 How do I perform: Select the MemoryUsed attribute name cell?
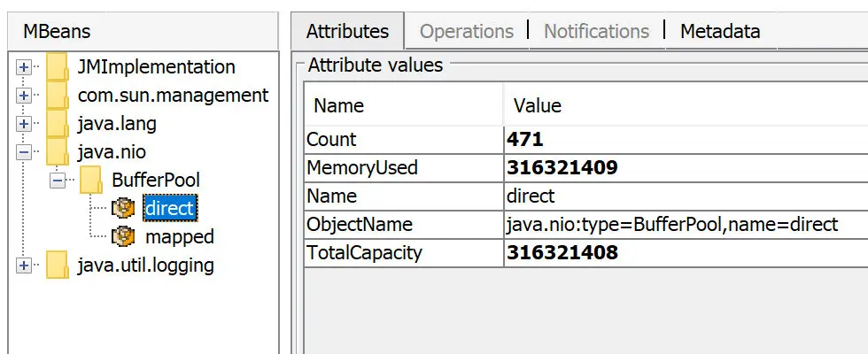tap(404, 167)
